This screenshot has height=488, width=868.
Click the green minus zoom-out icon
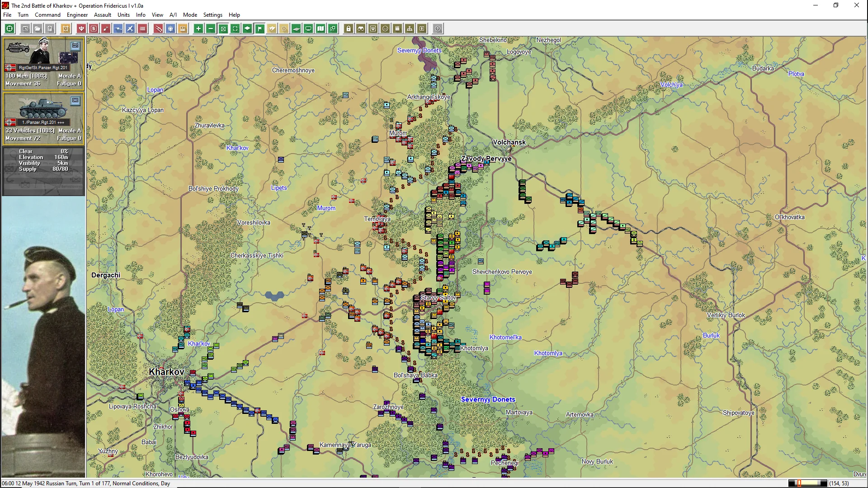click(211, 28)
